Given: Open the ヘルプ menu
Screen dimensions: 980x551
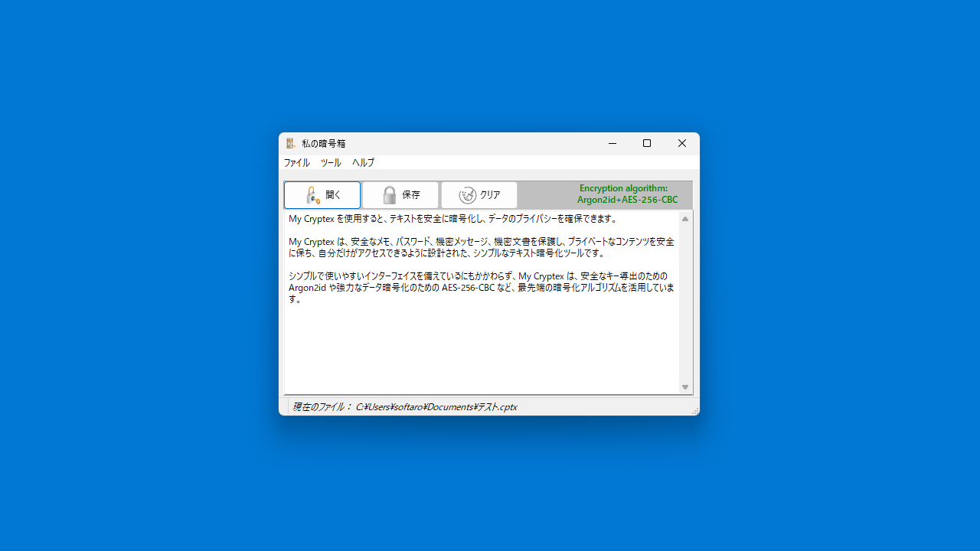Looking at the screenshot, I should point(363,163).
